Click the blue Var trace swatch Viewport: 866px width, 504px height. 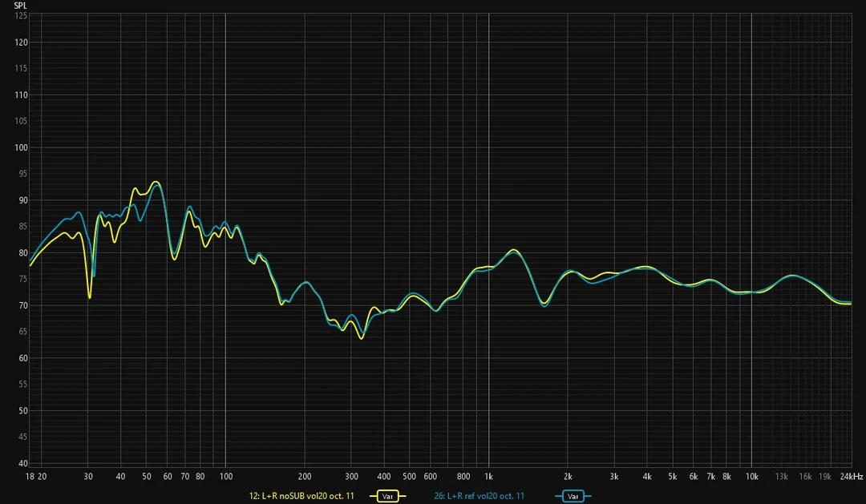573,496
